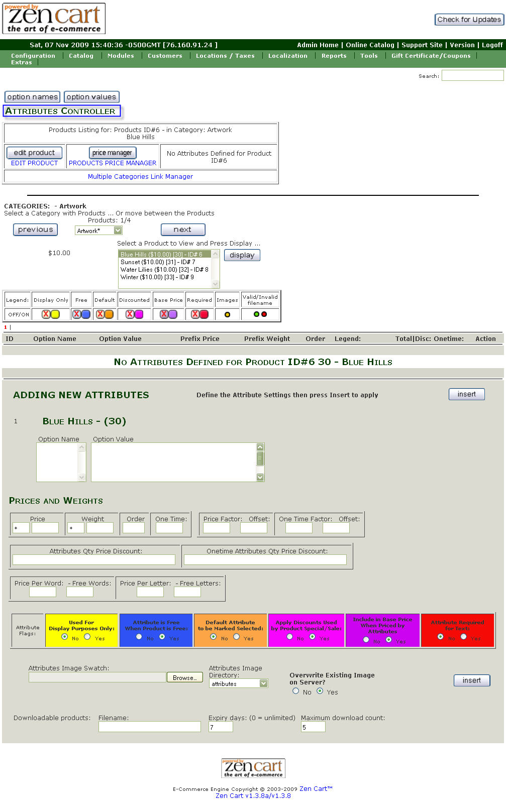Click the magenta Discounted ON legend icon
This screenshot has height=812, width=506.
[139, 314]
